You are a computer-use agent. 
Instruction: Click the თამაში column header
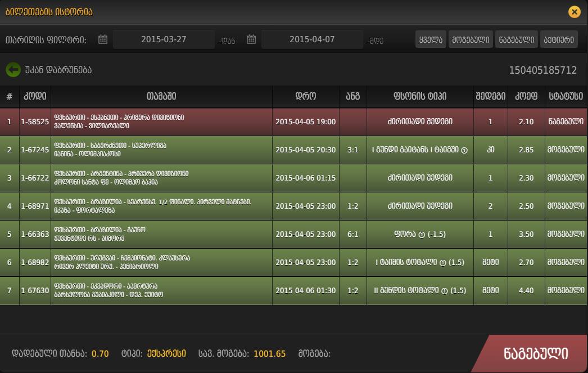tap(162, 96)
